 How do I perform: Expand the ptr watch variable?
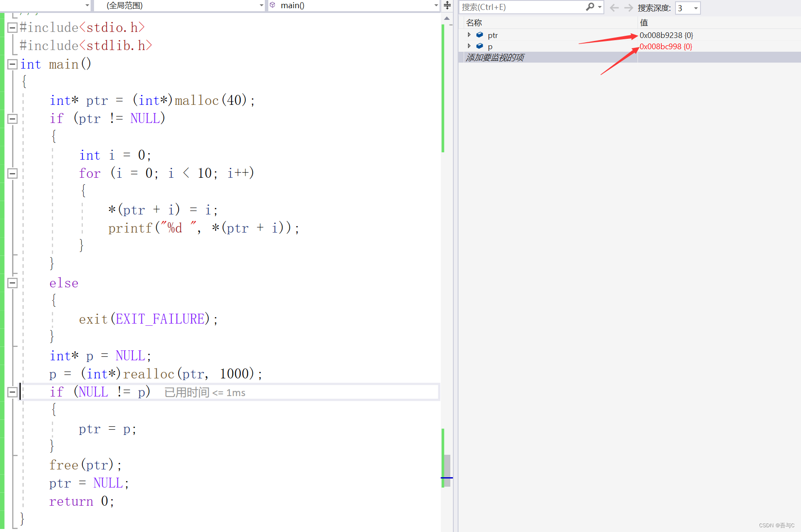point(469,35)
